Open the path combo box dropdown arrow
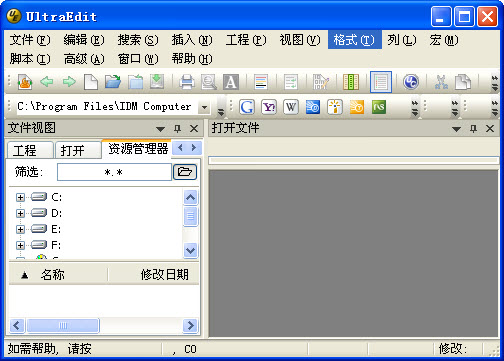Screen dimensions: 504x361 (204, 107)
